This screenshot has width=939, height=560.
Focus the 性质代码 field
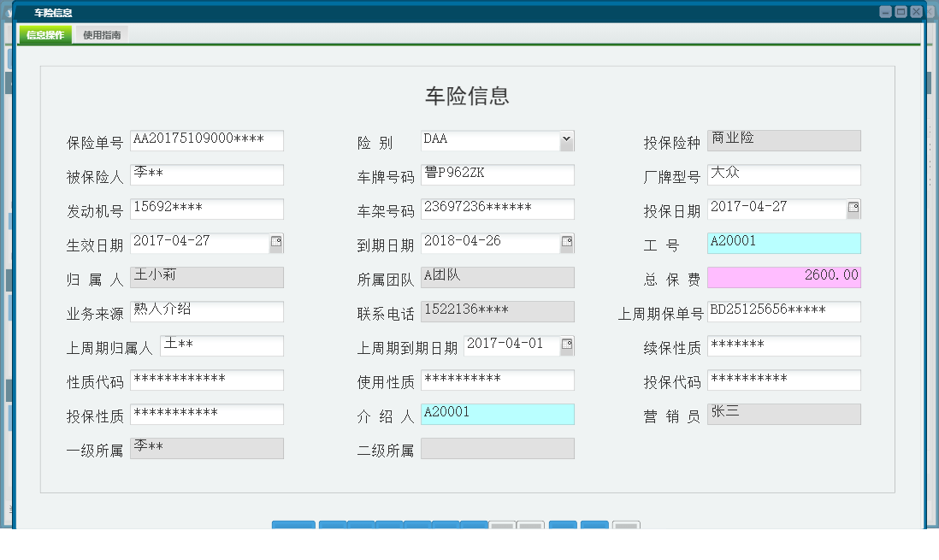207,380
